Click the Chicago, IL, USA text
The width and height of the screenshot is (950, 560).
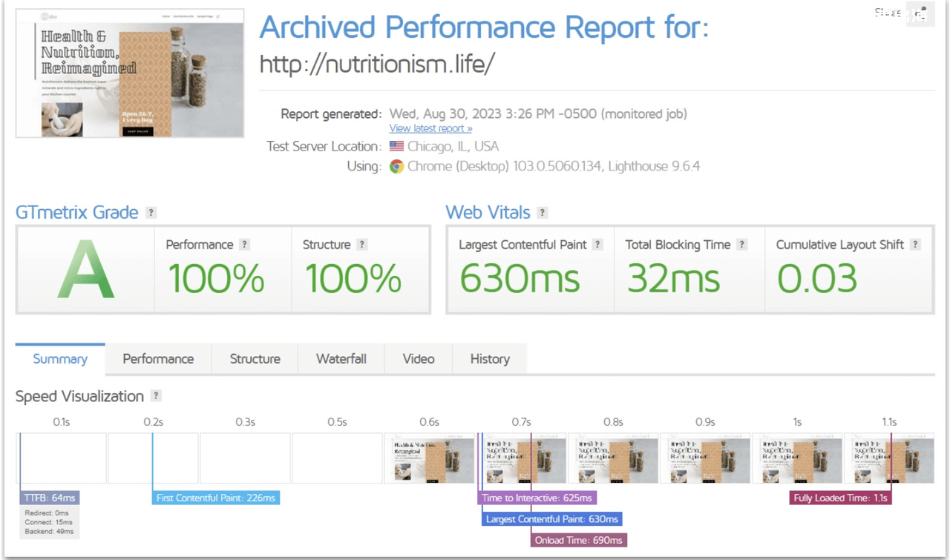click(x=453, y=147)
